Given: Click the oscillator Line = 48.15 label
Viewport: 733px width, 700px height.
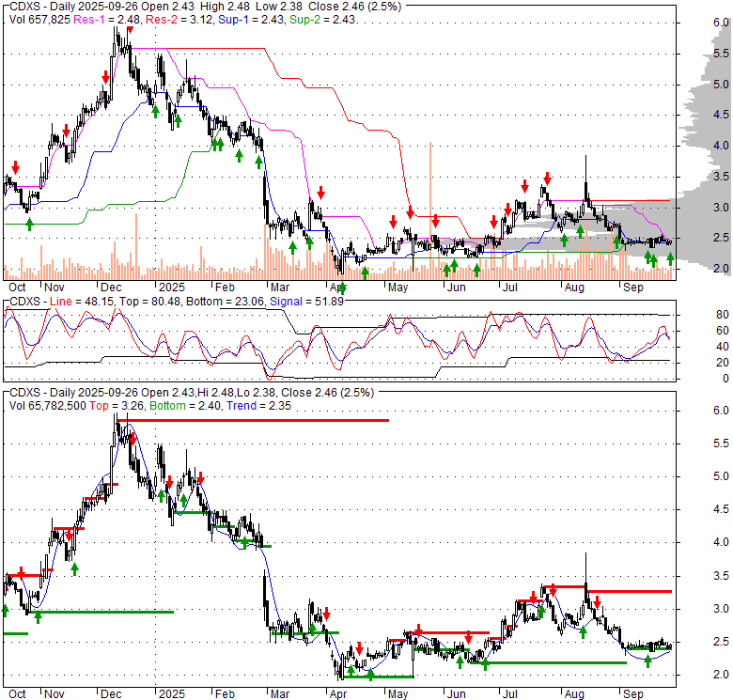Looking at the screenshot, I should coord(82,302).
